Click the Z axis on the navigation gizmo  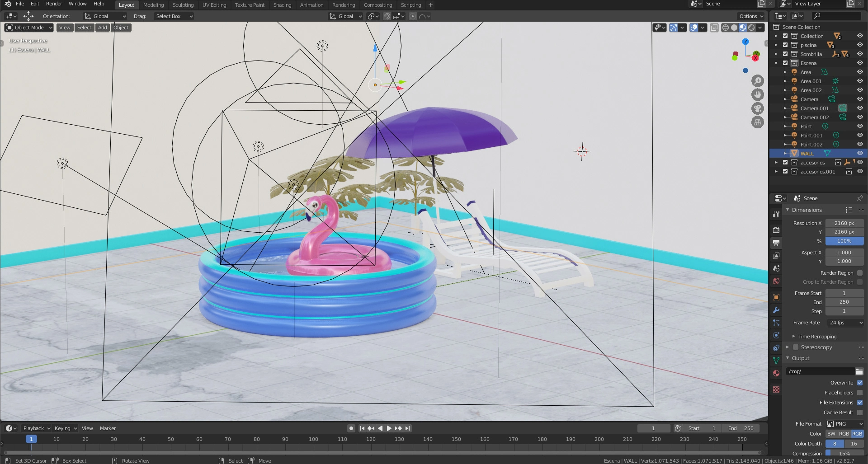pos(745,42)
